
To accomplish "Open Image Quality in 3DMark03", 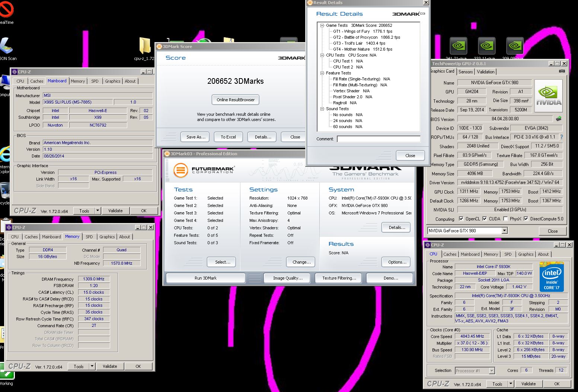I will (288, 278).
